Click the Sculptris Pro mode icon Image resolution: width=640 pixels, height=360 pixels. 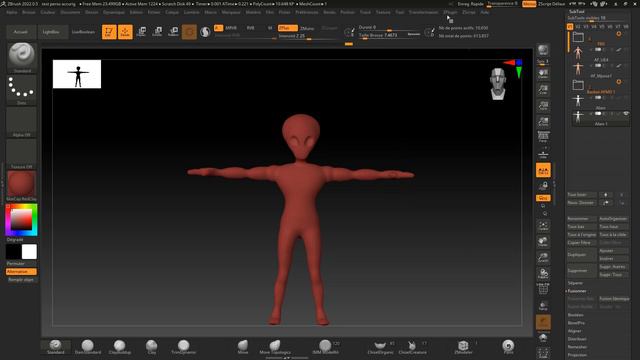pos(205,31)
